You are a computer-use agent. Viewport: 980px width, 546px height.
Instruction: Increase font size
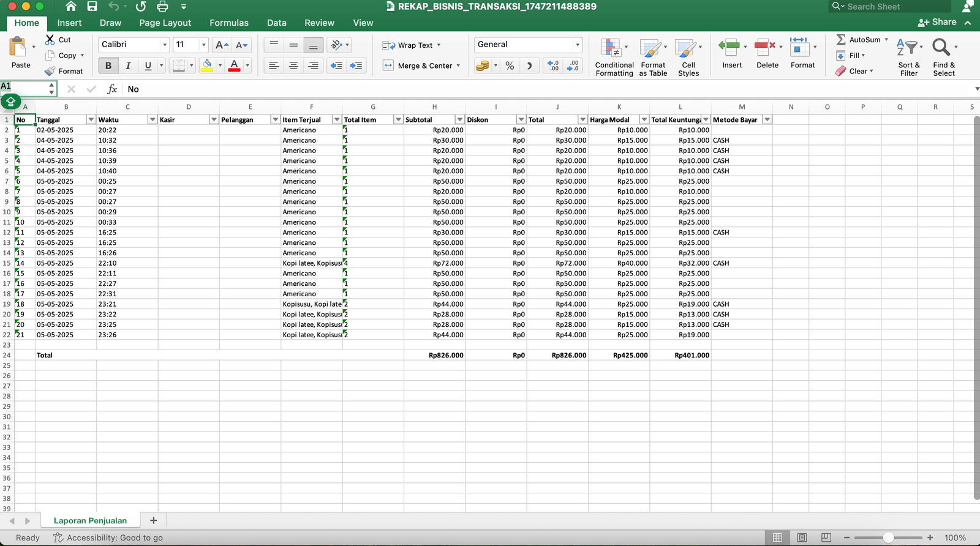tap(221, 45)
